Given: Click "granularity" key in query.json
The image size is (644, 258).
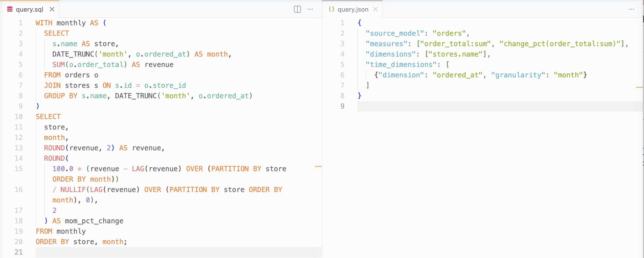Looking at the screenshot, I should (518, 75).
